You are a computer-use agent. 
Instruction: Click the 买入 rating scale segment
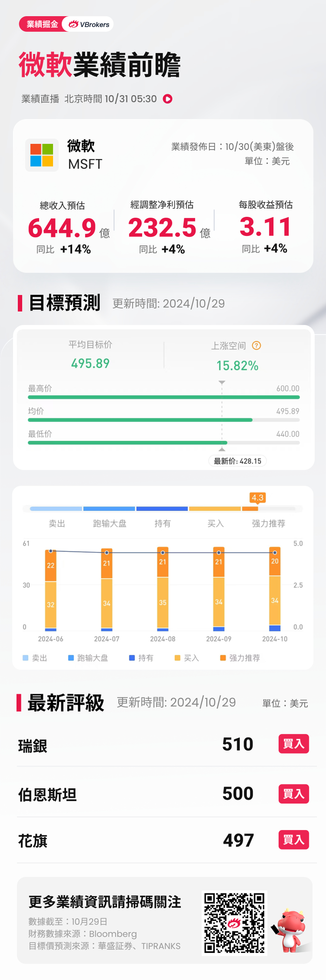coord(215,509)
